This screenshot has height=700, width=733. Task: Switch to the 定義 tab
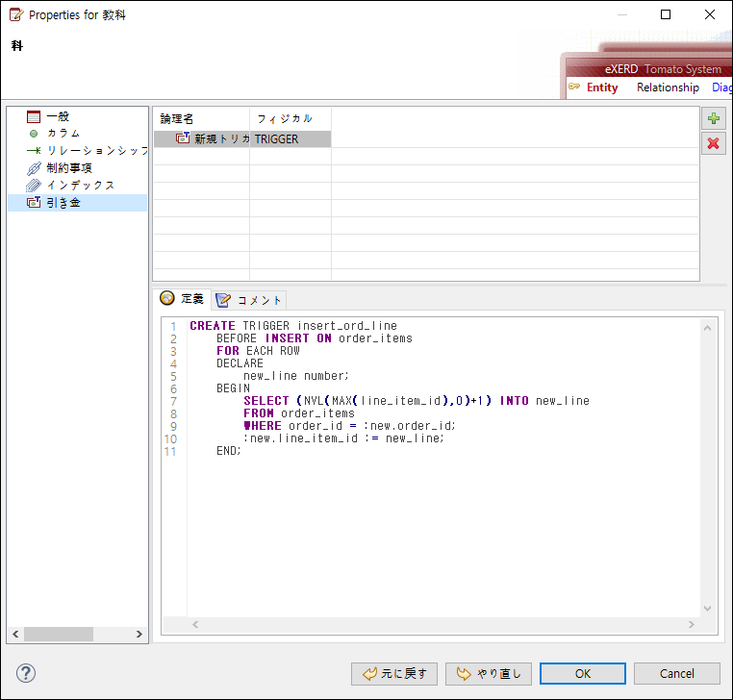(x=183, y=299)
